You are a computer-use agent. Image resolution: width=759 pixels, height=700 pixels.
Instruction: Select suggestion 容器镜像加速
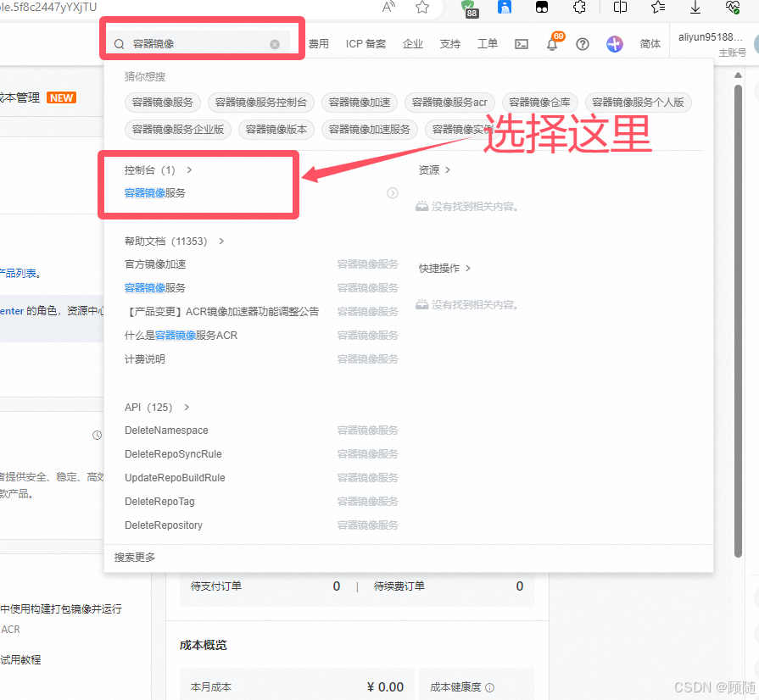tap(360, 103)
